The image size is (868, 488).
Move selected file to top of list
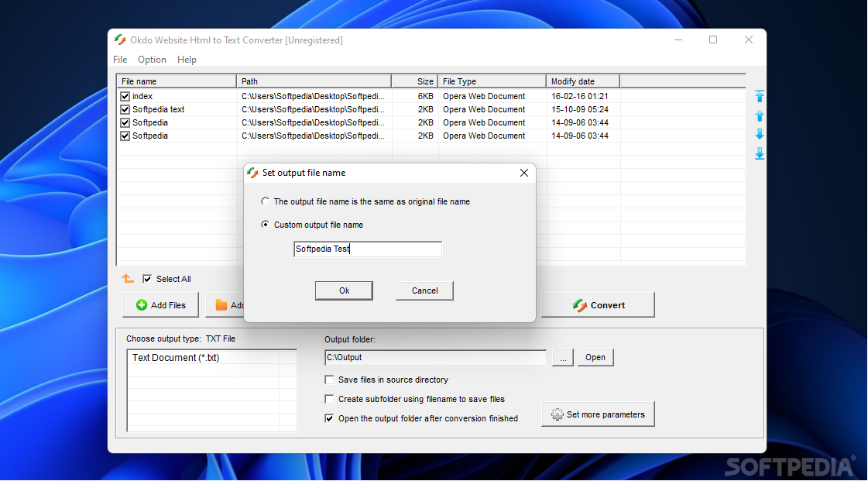pos(760,96)
